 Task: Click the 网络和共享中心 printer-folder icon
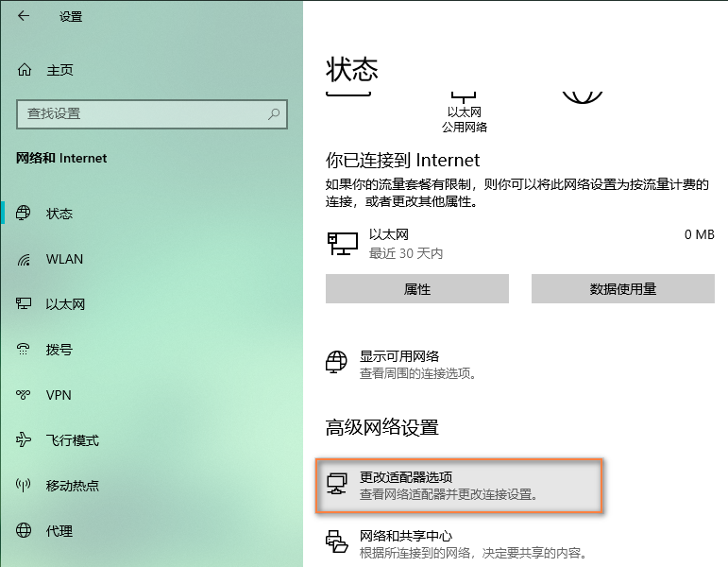click(336, 541)
